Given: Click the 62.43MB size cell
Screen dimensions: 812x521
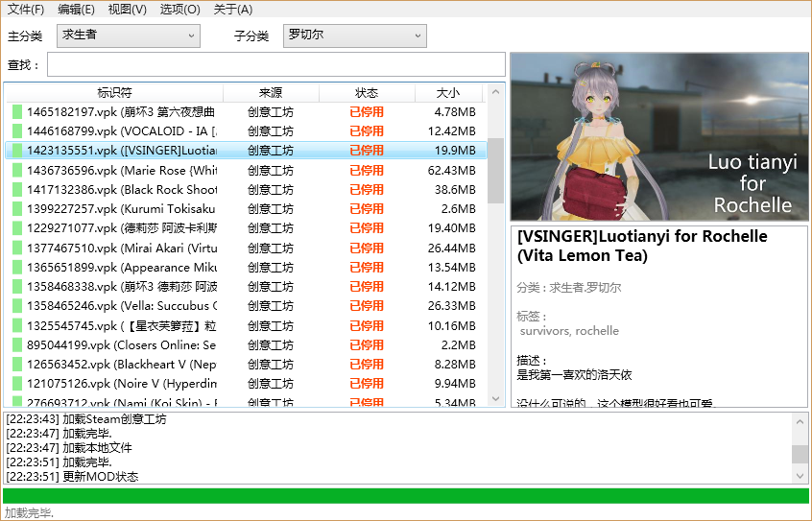Looking at the screenshot, I should click(x=451, y=170).
